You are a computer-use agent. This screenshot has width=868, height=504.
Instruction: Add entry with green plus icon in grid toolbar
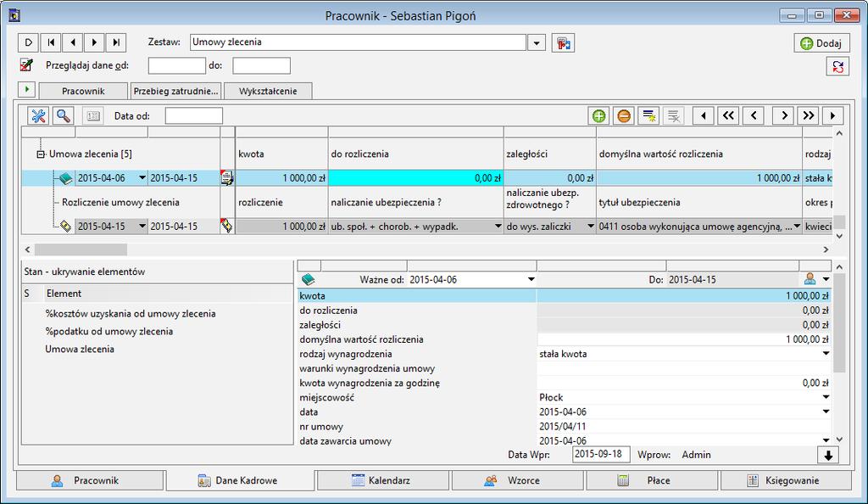coord(598,115)
